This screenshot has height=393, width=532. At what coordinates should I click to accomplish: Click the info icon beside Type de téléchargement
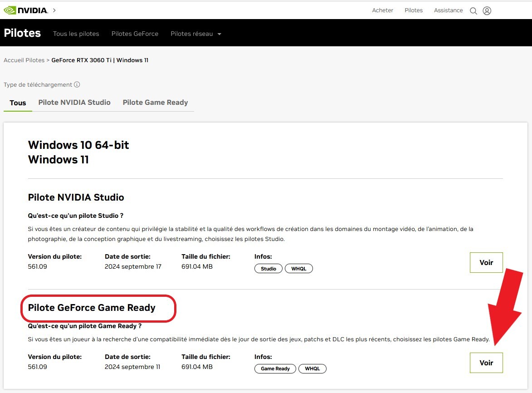77,84
